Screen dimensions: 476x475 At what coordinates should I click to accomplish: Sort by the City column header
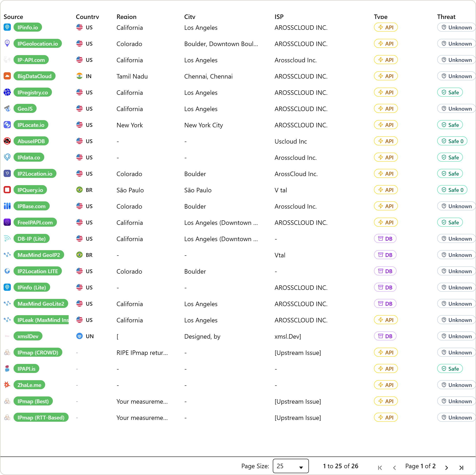[x=190, y=17]
